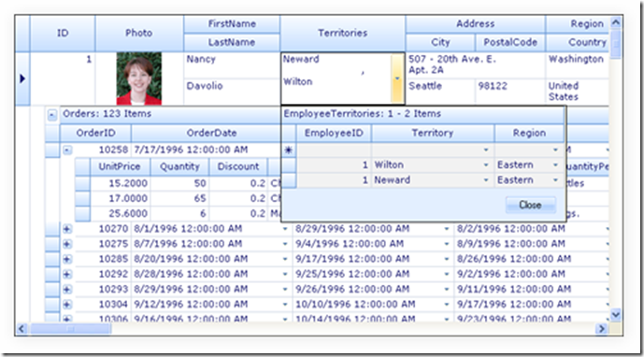
Task: Open Region dropdown in the new row
Action: (556, 150)
